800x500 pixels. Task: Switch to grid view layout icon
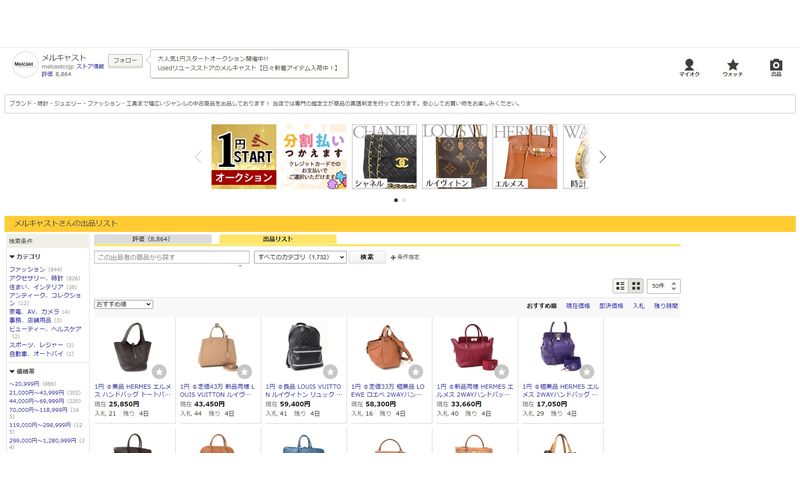click(636, 286)
